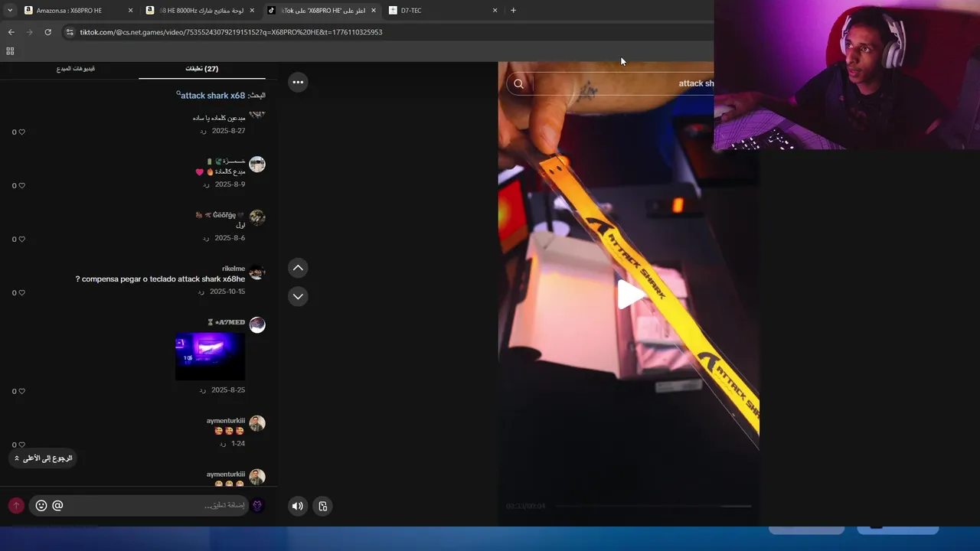The image size is (980, 551).
Task: Close the Amazon.sa X68PRO HE tab
Action: (x=130, y=11)
